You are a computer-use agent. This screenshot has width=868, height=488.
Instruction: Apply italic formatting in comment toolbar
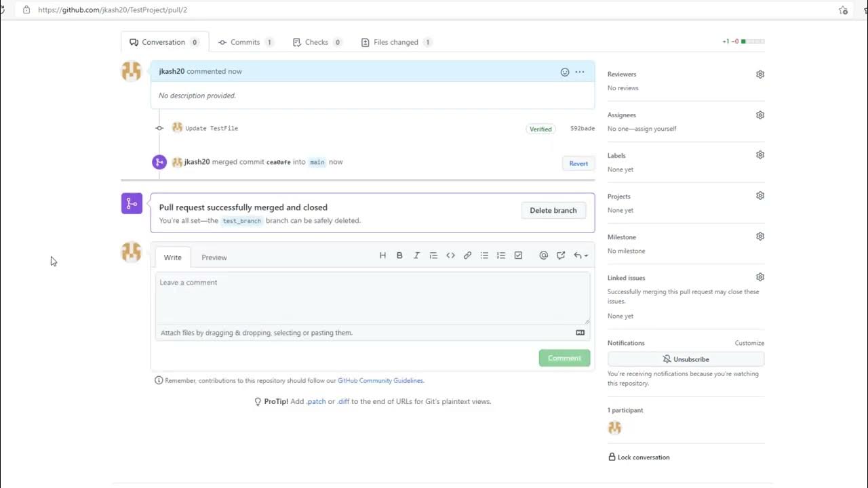(416, 256)
